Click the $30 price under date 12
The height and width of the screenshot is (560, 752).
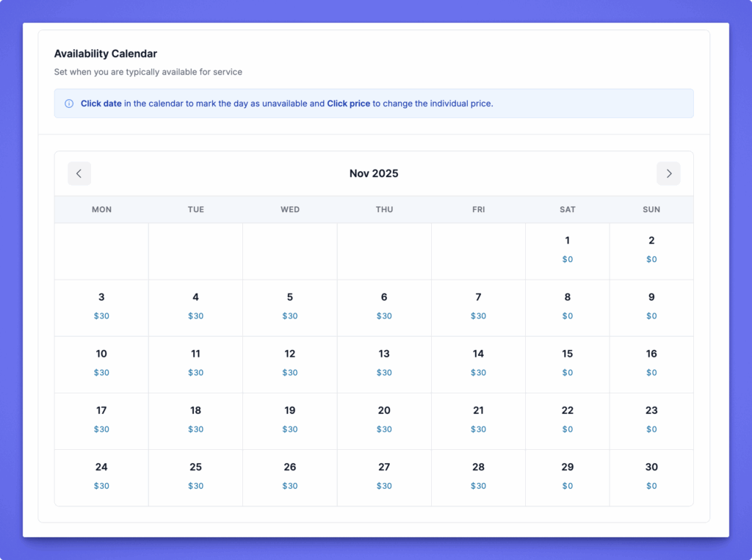[290, 373]
